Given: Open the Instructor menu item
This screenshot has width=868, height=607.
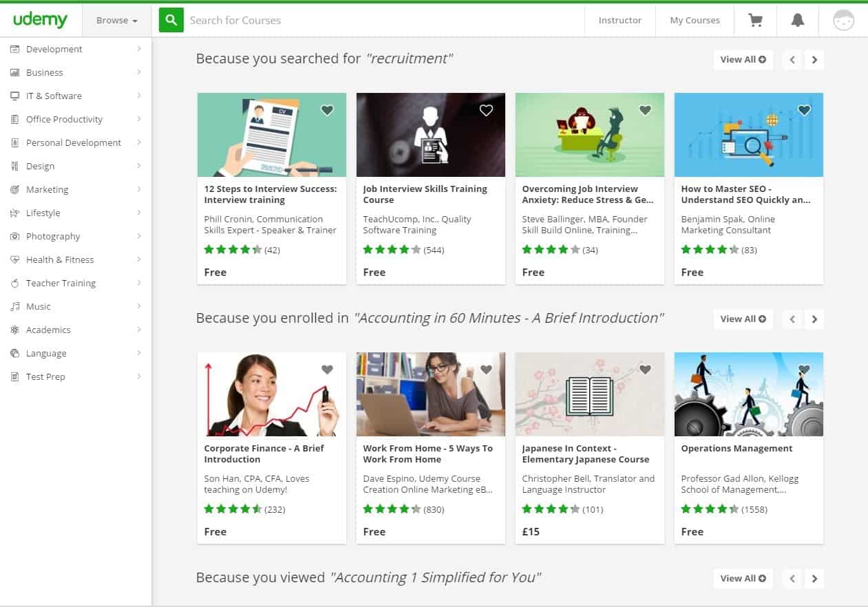Looking at the screenshot, I should 620,20.
